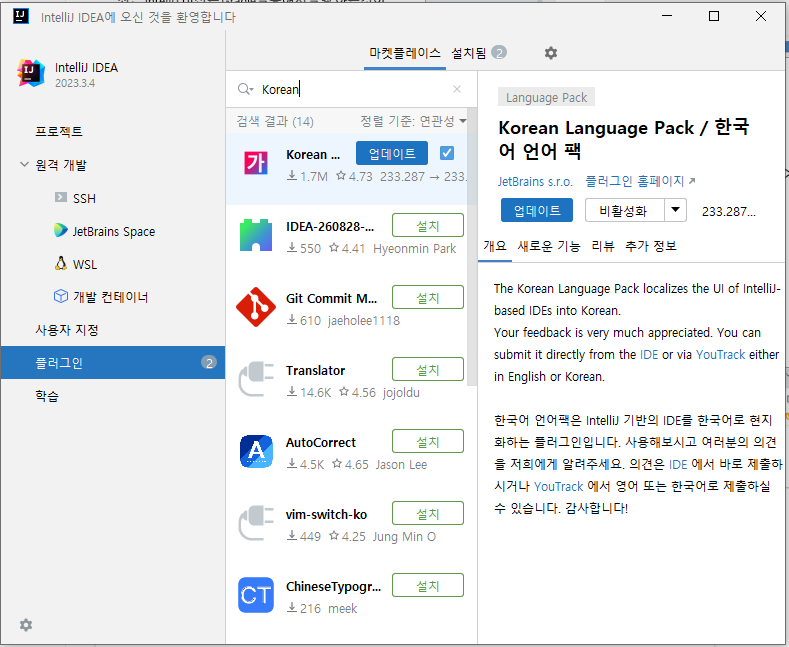Open the 플러그인 홈페이지 link
The height and width of the screenshot is (647, 789).
click(x=640, y=181)
